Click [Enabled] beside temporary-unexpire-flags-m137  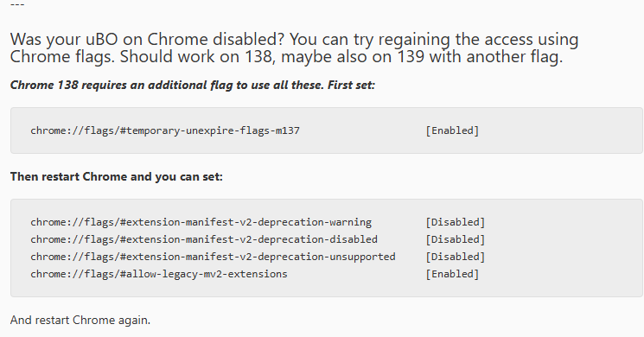tap(452, 130)
